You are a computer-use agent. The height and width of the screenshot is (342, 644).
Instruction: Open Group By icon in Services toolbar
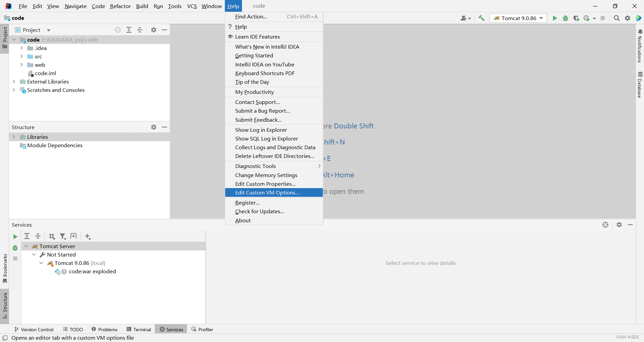tap(52, 236)
